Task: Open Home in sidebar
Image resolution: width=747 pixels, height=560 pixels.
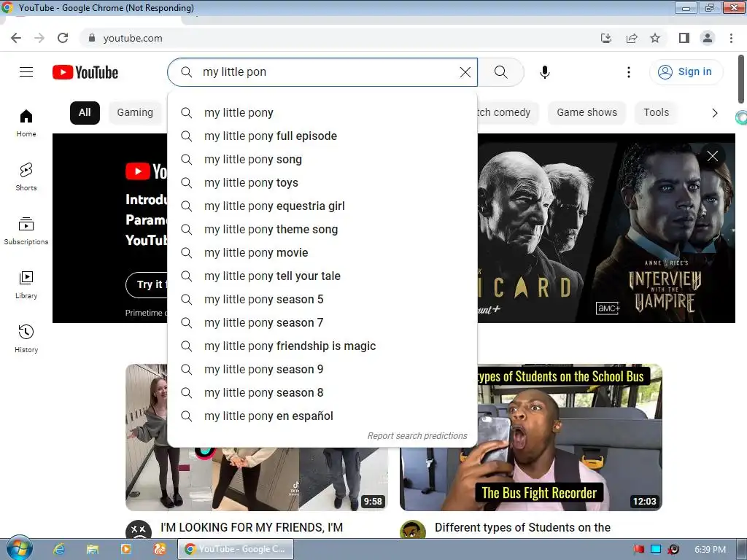Action: click(26, 122)
